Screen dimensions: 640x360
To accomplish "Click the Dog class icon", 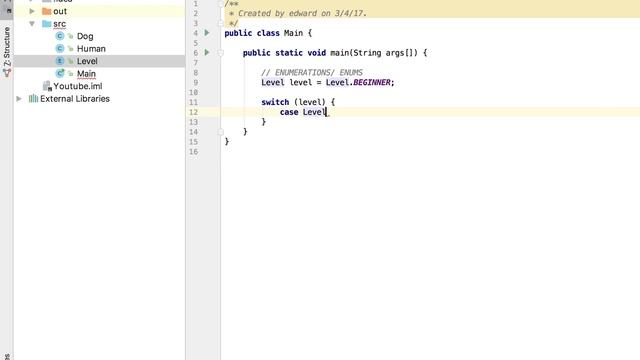I will tap(60, 36).
